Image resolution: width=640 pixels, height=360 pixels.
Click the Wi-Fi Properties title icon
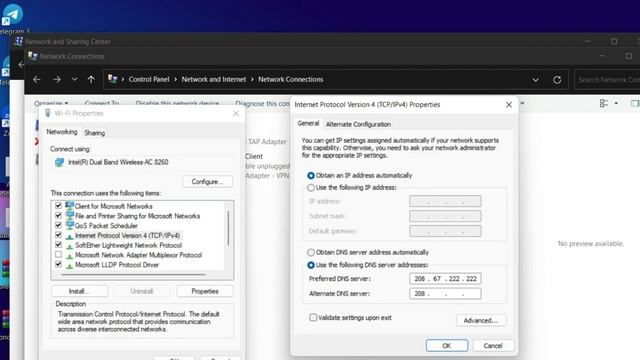(47, 113)
